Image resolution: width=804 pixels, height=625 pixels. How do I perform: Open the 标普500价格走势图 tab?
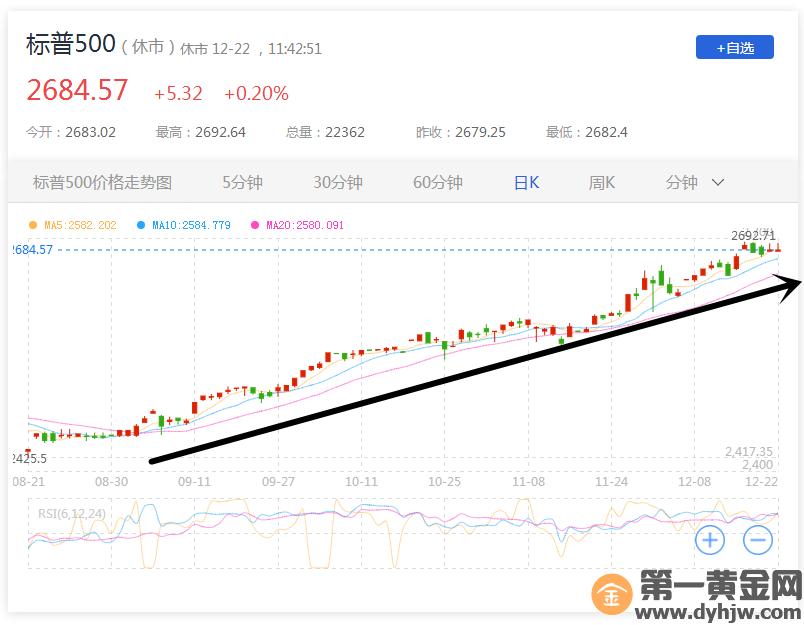click(x=102, y=182)
